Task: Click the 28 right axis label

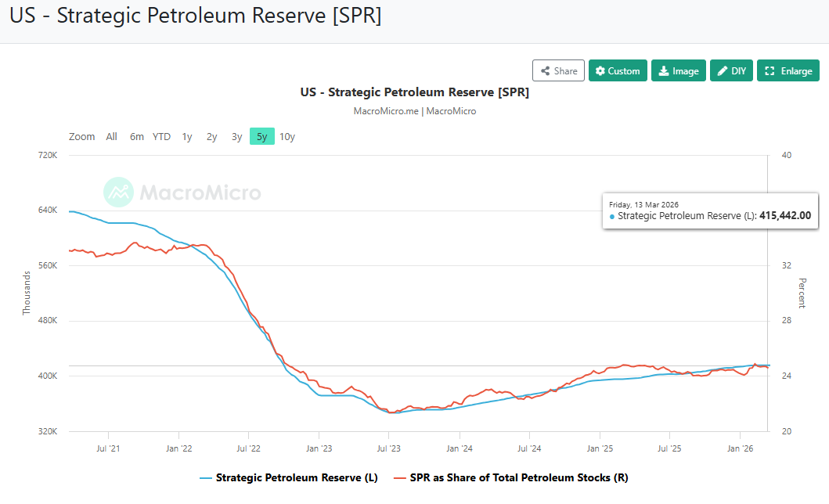Action: click(x=786, y=321)
